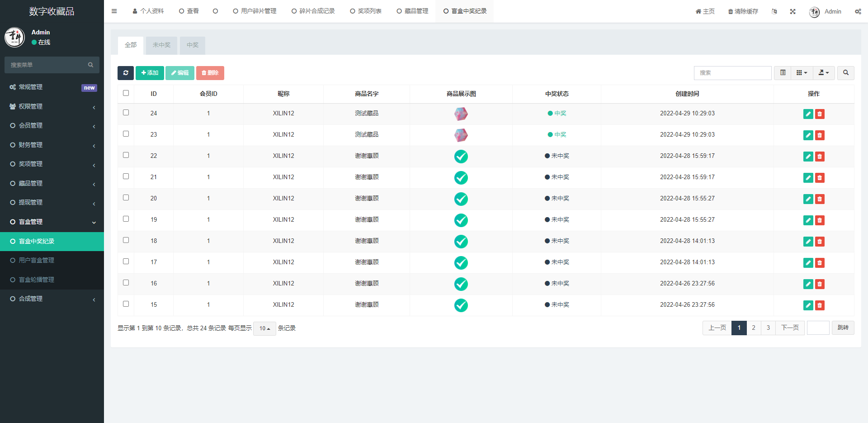Open the fullscreen toggle icon in top bar

793,11
